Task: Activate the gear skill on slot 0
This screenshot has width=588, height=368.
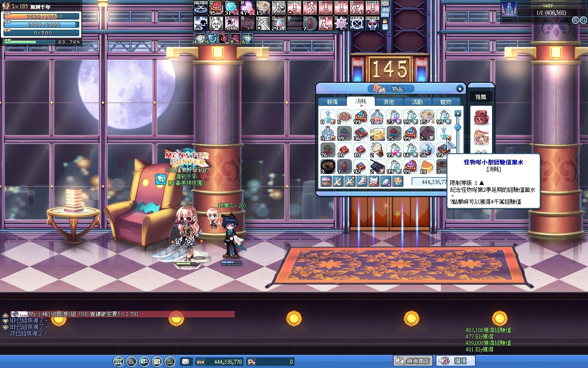Action: tap(341, 23)
